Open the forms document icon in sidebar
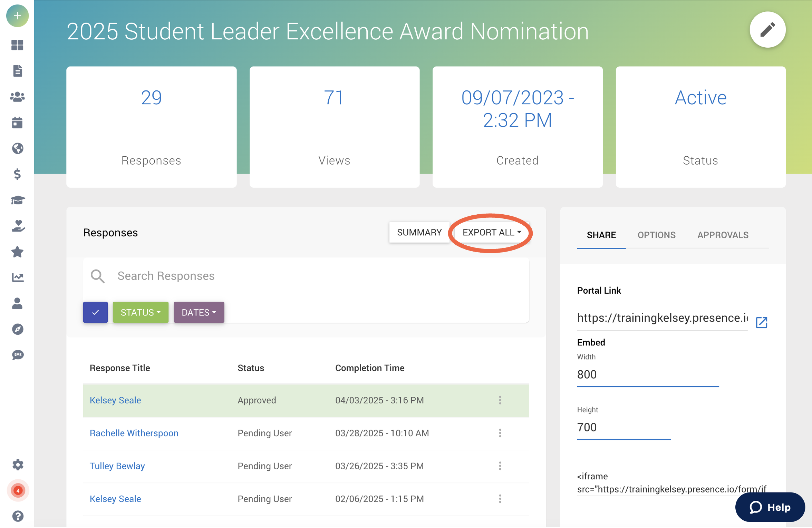Screen dimensions: 812x528 [17, 71]
